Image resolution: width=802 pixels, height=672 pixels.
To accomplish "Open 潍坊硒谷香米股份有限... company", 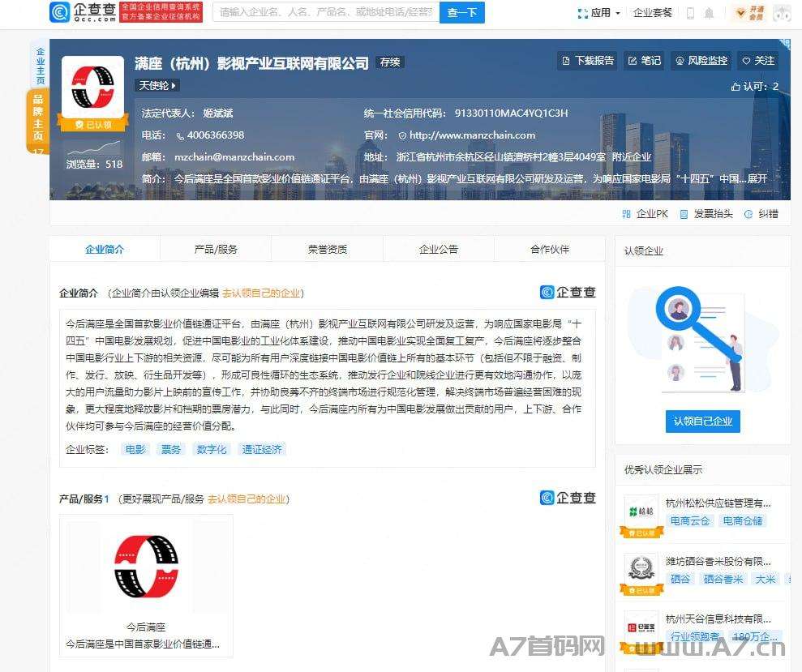I will 718,562.
